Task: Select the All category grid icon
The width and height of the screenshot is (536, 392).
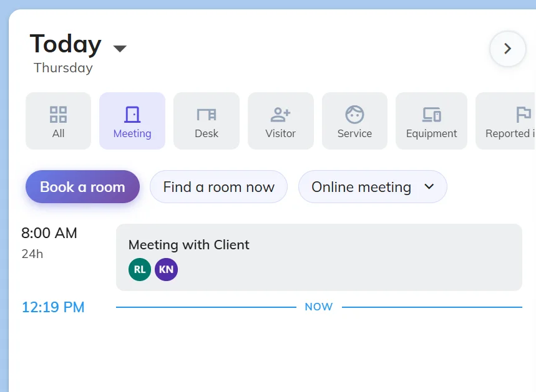Action: tap(58, 115)
